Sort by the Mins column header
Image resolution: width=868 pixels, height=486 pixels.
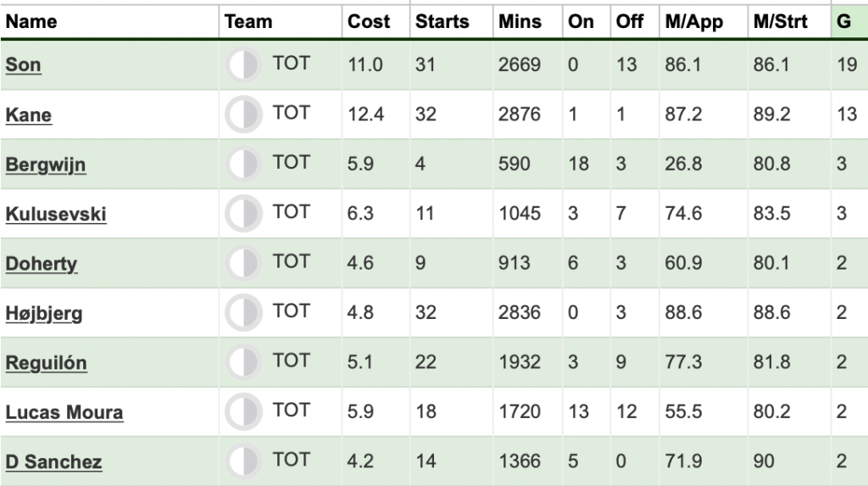pyautogui.click(x=520, y=21)
